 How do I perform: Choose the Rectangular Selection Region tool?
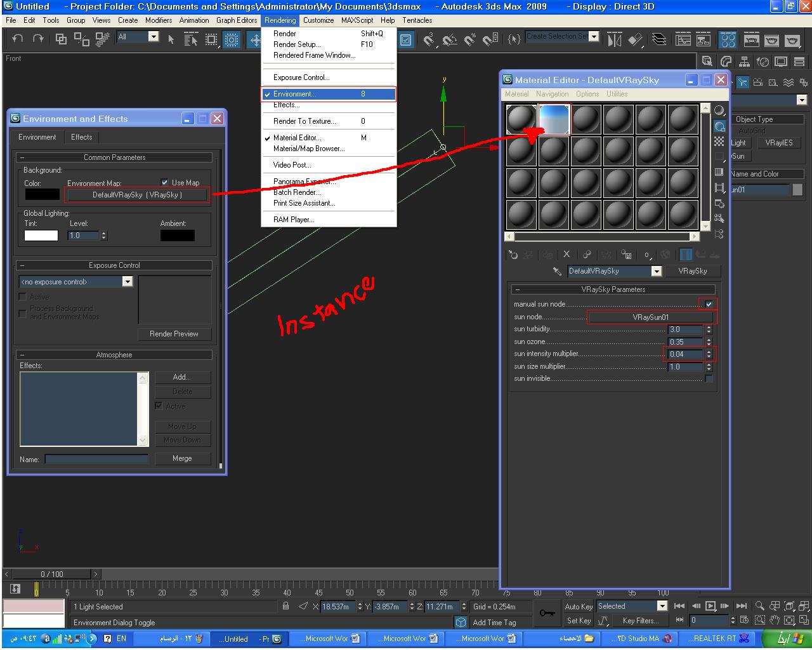pyautogui.click(x=211, y=39)
